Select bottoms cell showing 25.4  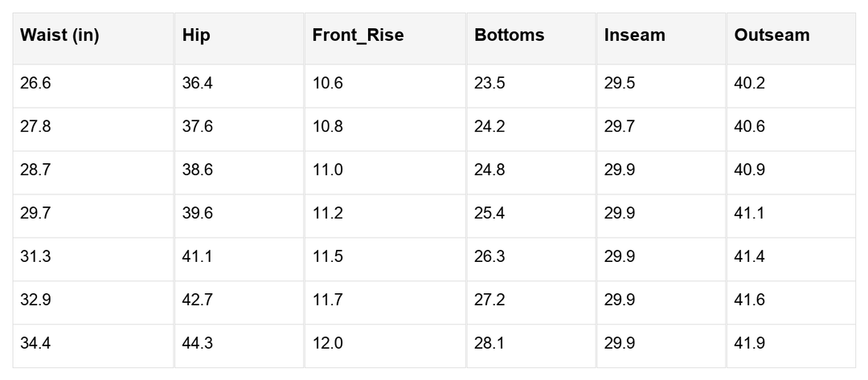(490, 214)
